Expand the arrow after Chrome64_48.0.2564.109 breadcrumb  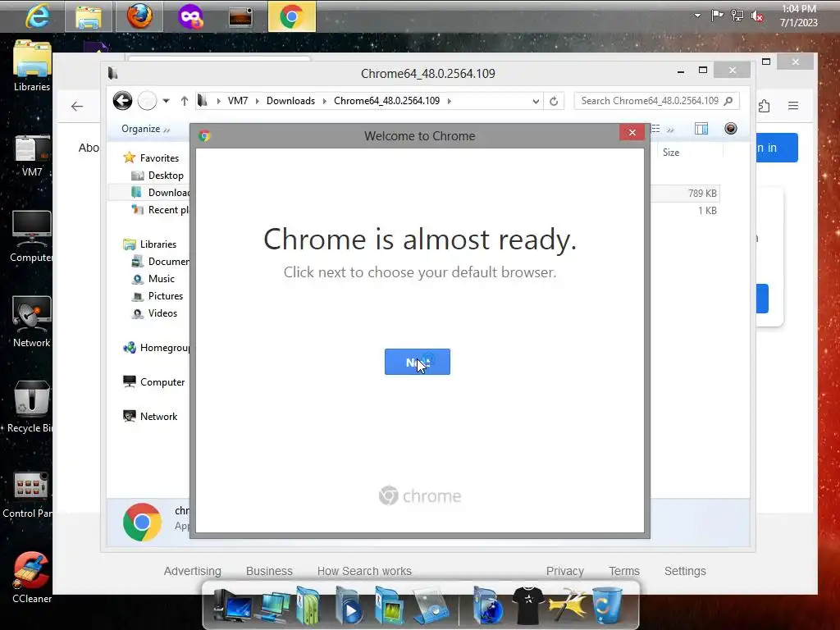point(449,101)
